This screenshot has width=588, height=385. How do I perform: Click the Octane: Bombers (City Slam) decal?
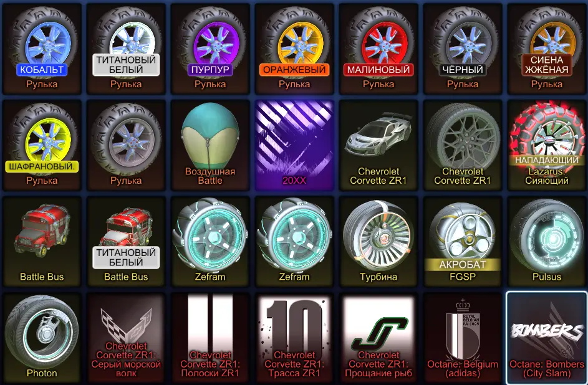[x=547, y=338]
